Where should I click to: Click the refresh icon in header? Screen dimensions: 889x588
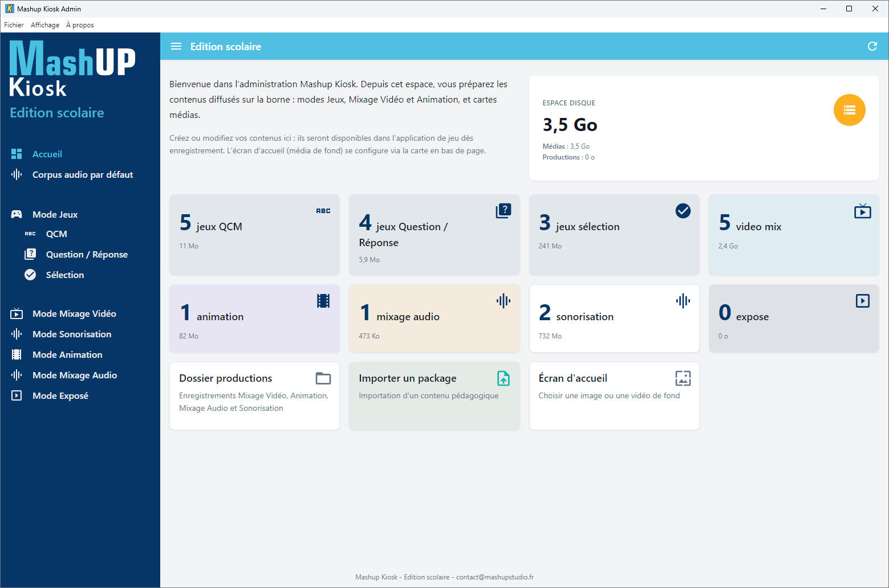pos(872,47)
